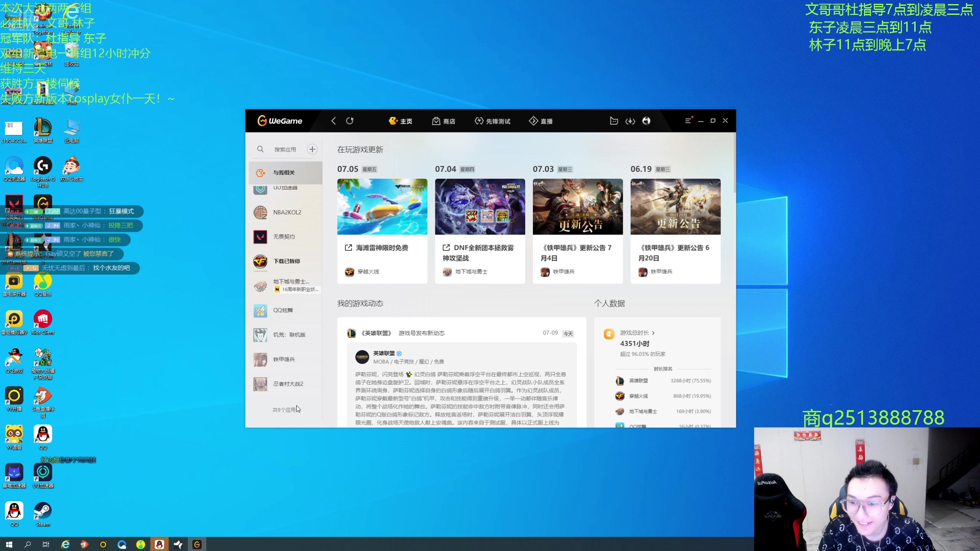Open the Windows Start menu
This screenshot has width=980, height=551.
point(9,544)
